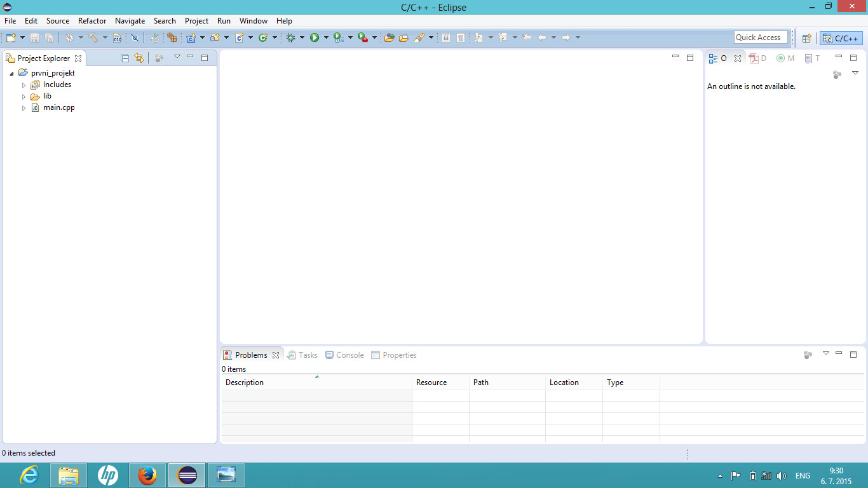Open Firefox from the taskbar

[x=147, y=475]
